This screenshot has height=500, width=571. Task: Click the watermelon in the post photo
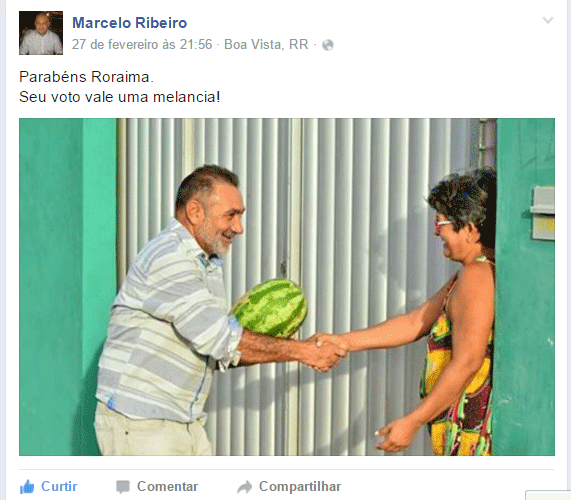click(x=270, y=308)
